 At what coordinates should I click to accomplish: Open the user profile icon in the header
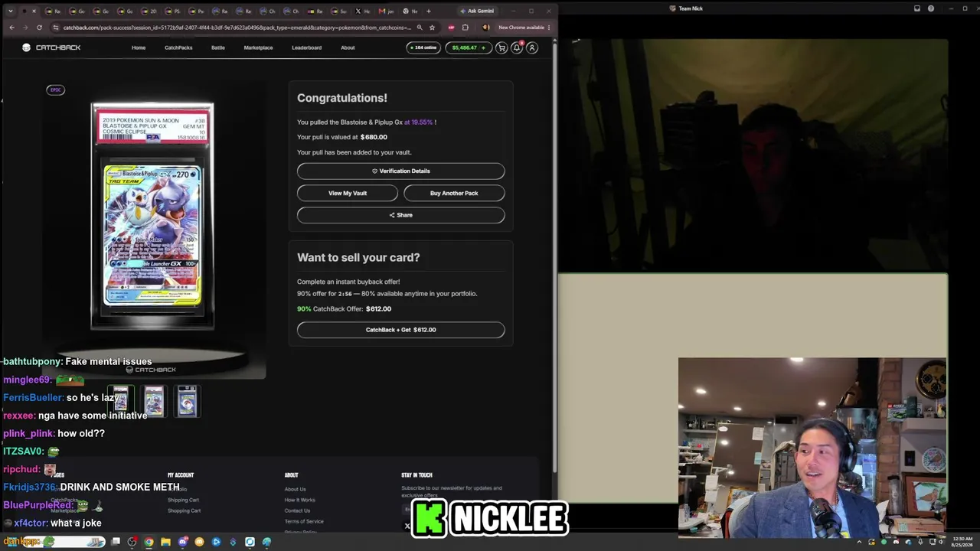[x=532, y=47]
